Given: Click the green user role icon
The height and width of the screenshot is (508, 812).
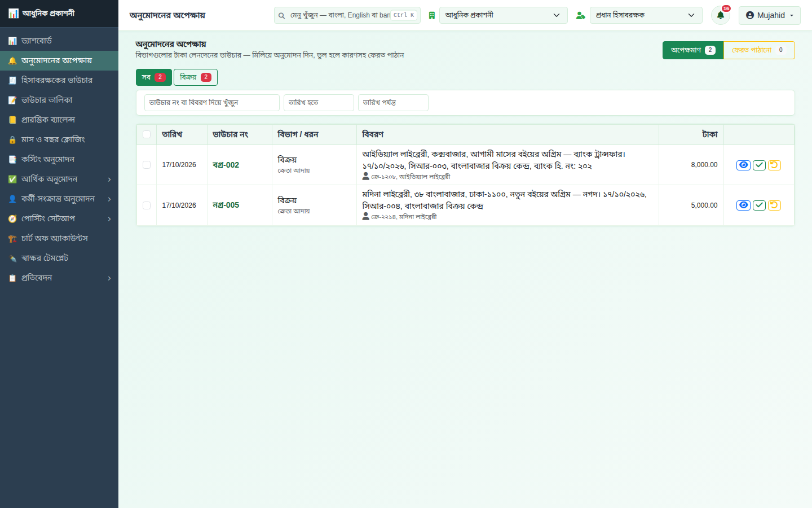Looking at the screenshot, I should tap(580, 15).
